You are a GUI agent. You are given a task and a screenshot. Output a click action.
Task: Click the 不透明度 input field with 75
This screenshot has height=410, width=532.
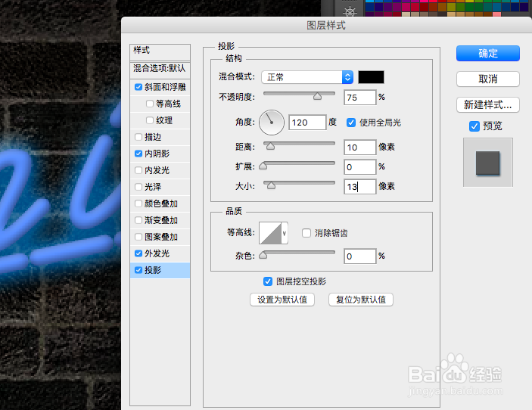pyautogui.click(x=360, y=98)
